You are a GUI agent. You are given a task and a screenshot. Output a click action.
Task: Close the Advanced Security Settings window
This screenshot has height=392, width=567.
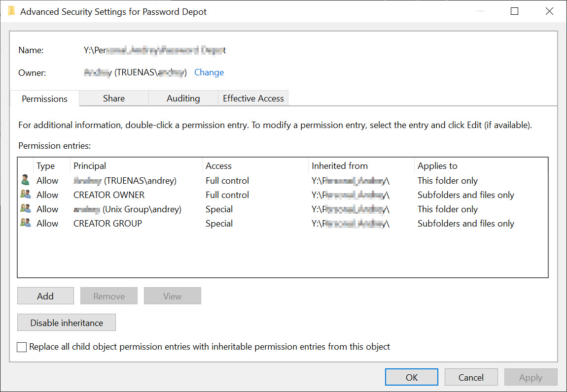point(549,11)
